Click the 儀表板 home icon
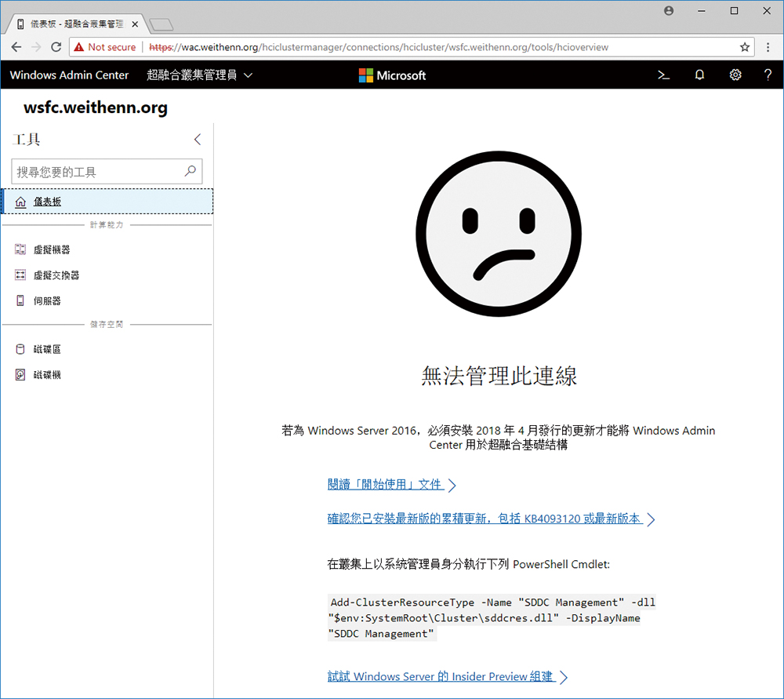This screenshot has height=699, width=784. (20, 202)
